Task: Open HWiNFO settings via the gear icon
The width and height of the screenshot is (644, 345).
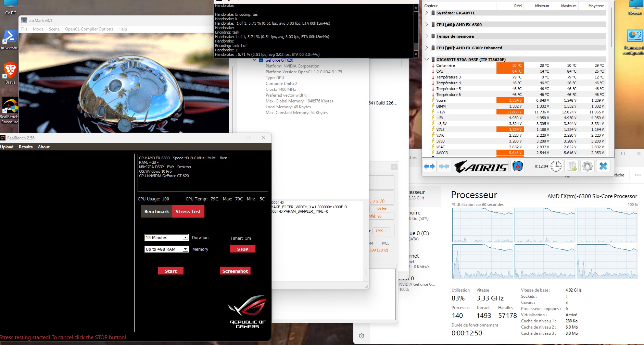Action: [588, 166]
